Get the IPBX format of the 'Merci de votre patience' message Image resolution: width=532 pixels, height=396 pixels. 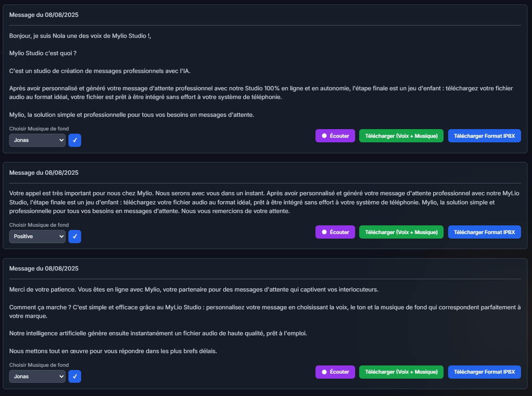pyautogui.click(x=484, y=372)
